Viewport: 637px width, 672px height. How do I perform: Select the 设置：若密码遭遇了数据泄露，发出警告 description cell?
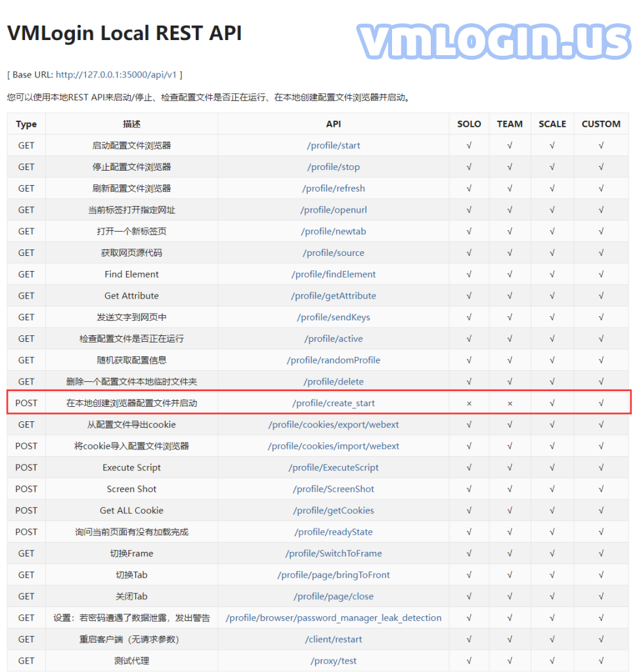pos(132,618)
